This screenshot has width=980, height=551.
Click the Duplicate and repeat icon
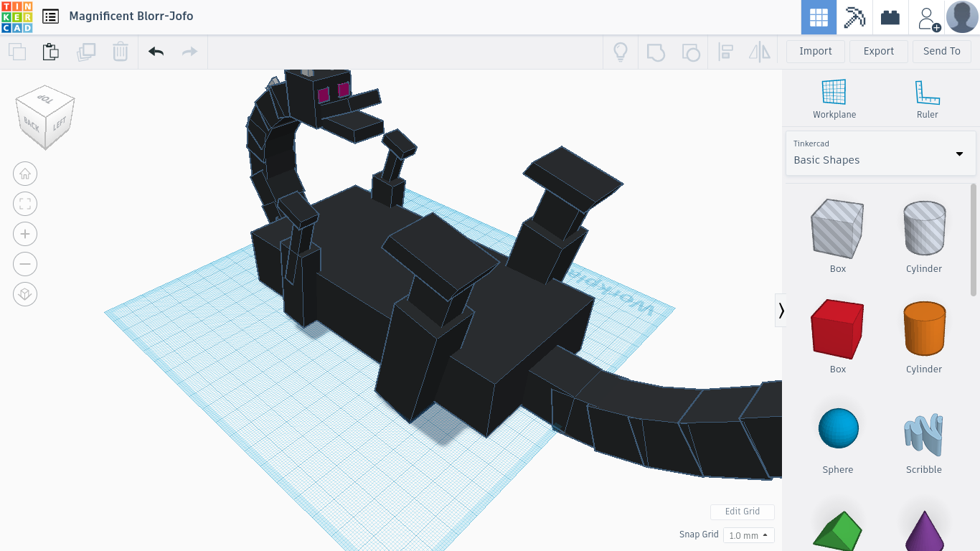pyautogui.click(x=86, y=52)
